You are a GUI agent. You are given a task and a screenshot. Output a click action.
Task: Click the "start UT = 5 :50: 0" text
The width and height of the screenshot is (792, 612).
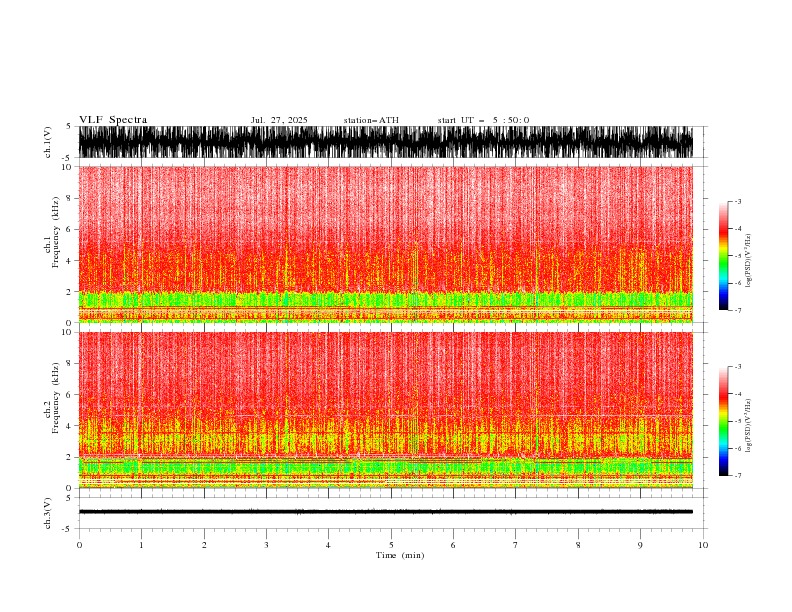(483, 120)
